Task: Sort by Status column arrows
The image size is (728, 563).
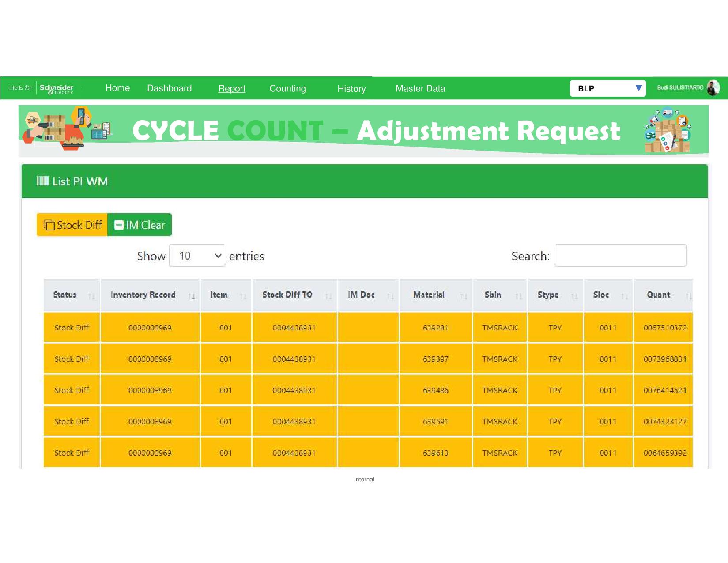Action: coord(91,296)
